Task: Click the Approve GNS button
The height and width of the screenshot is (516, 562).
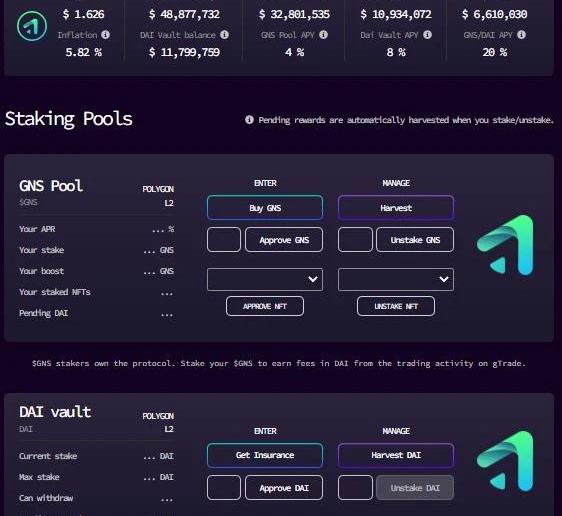Action: 284,240
